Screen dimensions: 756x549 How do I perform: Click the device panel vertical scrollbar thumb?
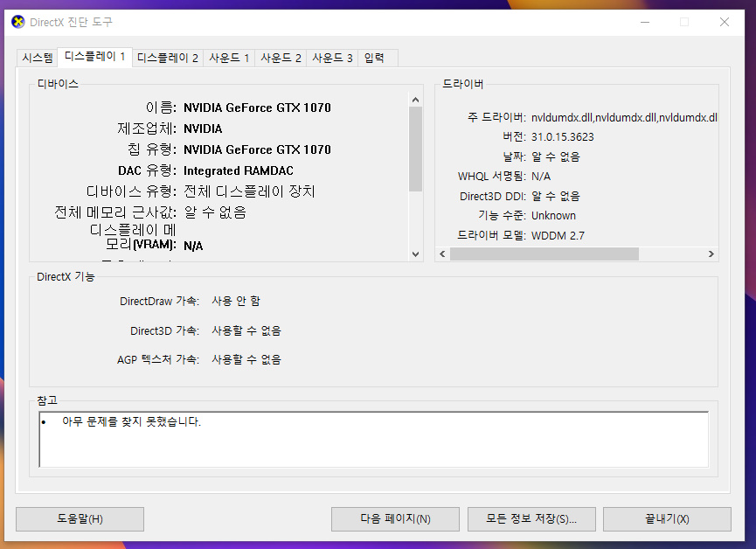[416, 149]
